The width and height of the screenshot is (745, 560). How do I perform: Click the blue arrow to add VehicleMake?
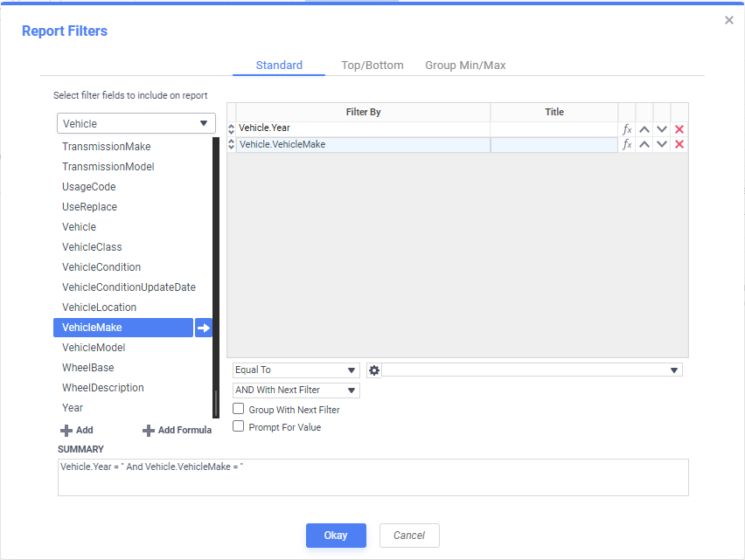(x=204, y=328)
